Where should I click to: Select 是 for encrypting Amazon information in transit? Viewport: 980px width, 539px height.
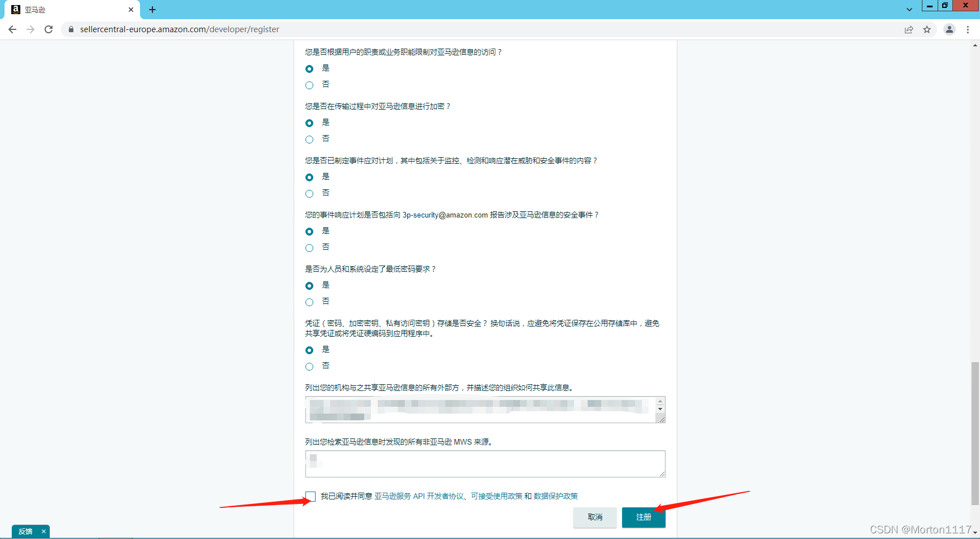[x=309, y=123]
